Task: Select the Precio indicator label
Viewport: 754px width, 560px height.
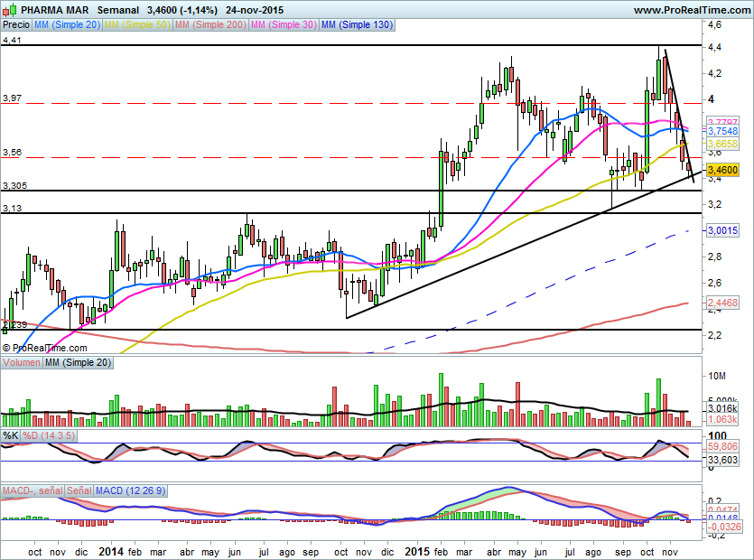Action: click(15, 25)
